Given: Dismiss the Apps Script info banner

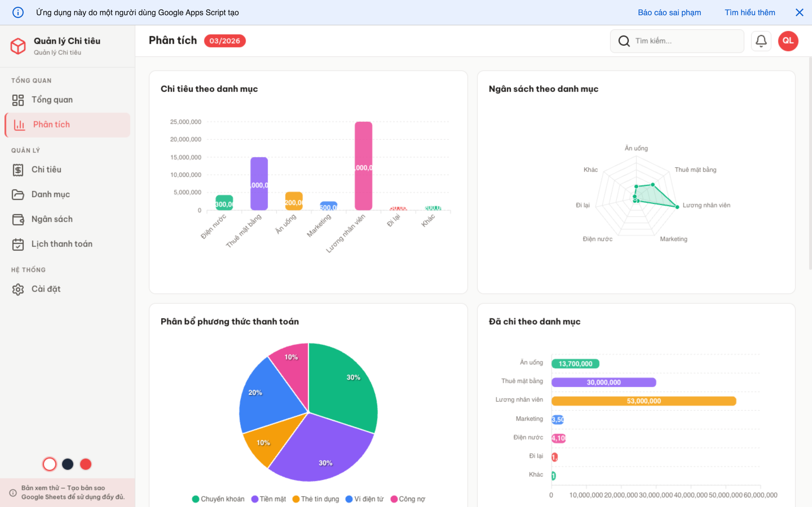Looking at the screenshot, I should (x=799, y=12).
